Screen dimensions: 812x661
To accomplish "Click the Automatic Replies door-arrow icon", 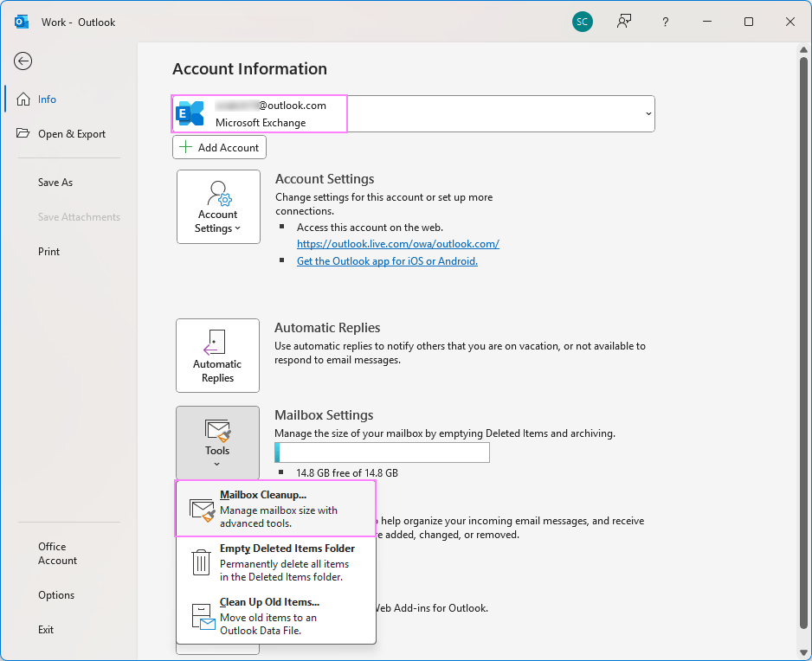I will [215, 342].
